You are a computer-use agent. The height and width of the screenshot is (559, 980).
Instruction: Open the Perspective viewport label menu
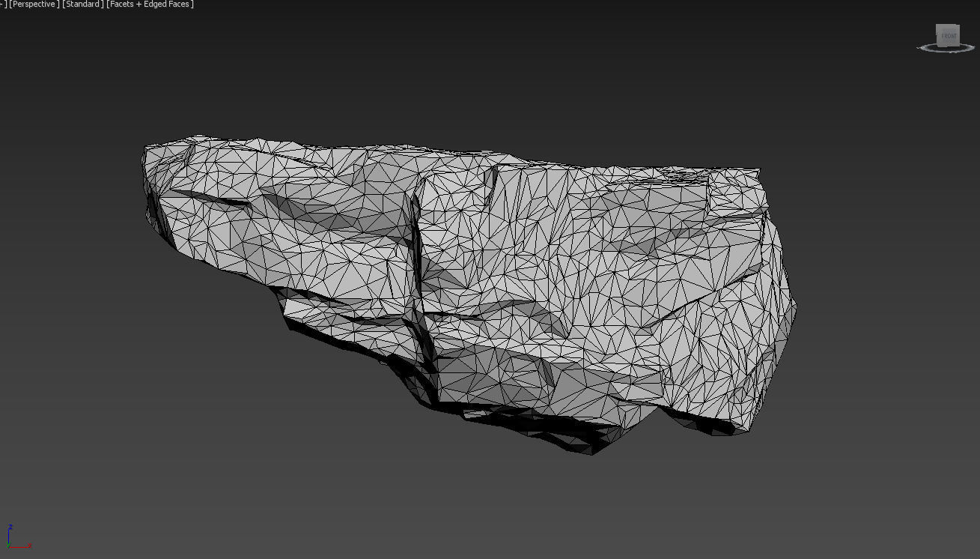click(x=34, y=4)
